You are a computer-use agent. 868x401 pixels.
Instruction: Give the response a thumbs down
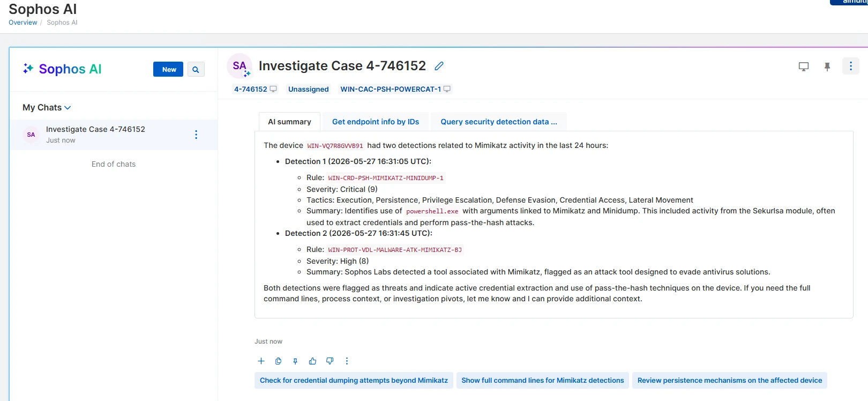pos(330,361)
